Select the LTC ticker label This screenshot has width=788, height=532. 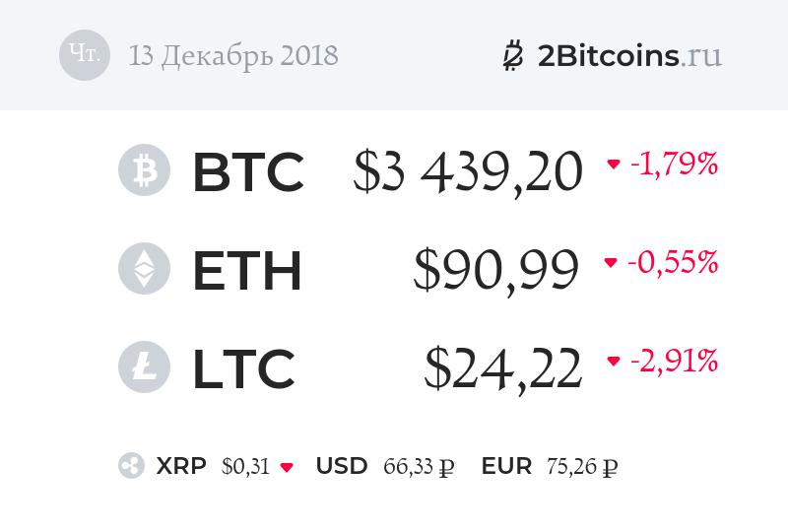[x=243, y=368]
